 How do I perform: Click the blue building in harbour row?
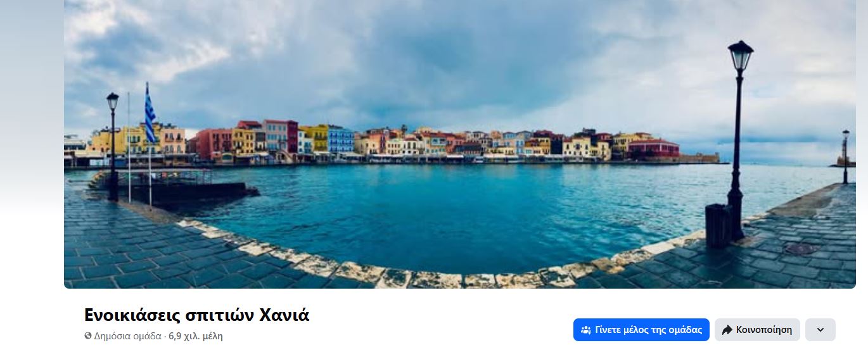point(341,141)
